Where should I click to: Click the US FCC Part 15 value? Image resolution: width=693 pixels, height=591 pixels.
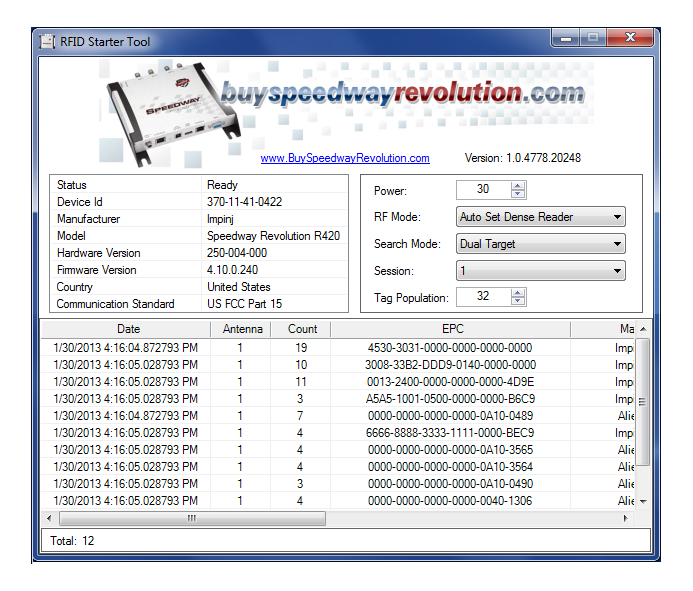tap(244, 304)
